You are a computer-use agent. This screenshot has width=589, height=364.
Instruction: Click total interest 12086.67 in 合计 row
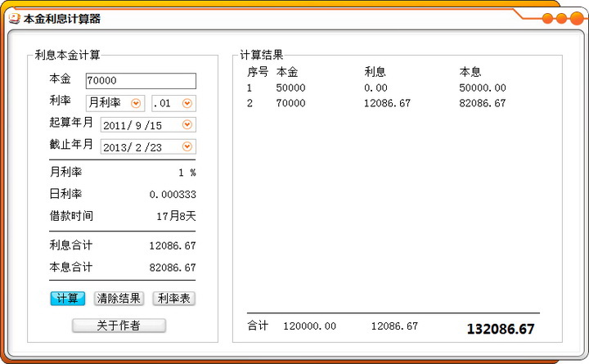pyautogui.click(x=394, y=326)
